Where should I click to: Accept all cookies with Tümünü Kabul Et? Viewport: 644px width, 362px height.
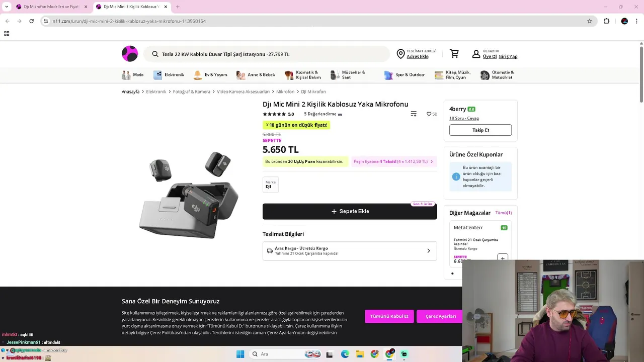point(389,316)
